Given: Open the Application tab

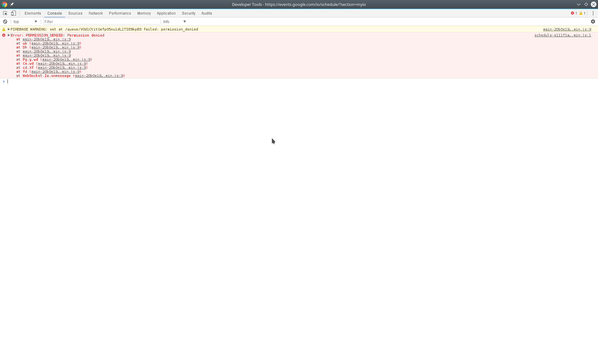Looking at the screenshot, I should (x=166, y=13).
